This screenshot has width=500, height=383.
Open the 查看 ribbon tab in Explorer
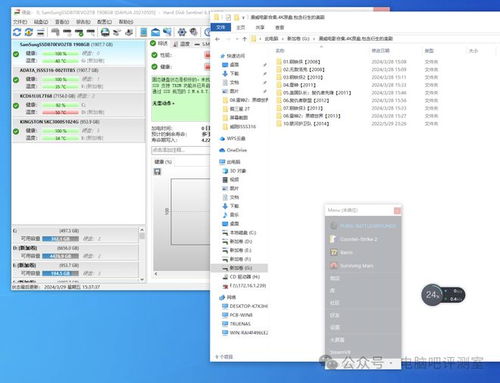point(280,27)
